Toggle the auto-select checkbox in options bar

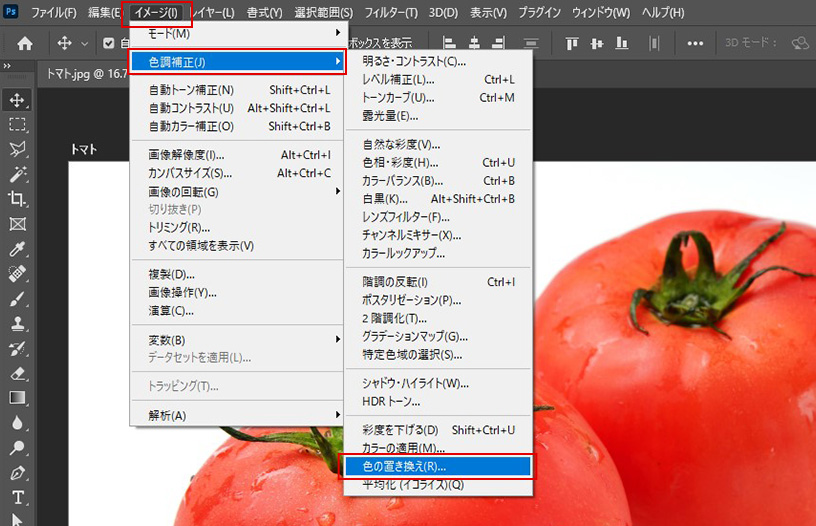pyautogui.click(x=108, y=43)
